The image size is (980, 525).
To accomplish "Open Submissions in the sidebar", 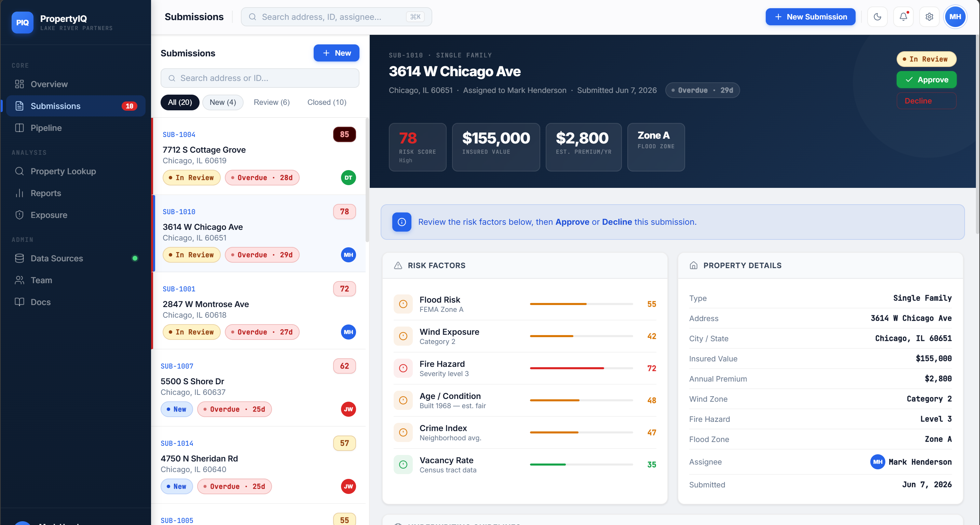I will click(76, 106).
